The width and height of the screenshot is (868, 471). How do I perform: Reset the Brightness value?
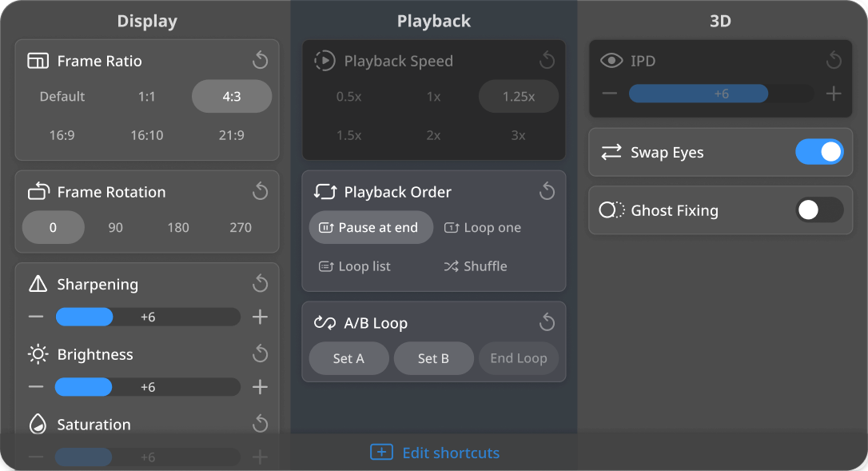coord(261,354)
